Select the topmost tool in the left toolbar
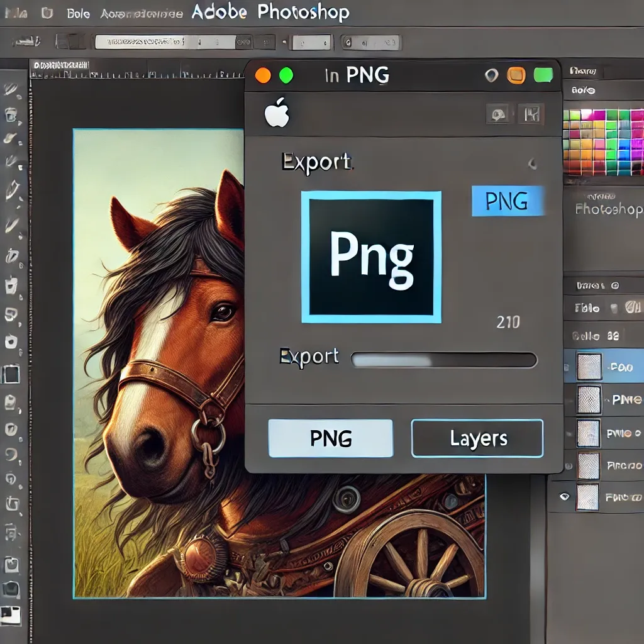Viewport: 644px width, 644px height. (x=11, y=89)
